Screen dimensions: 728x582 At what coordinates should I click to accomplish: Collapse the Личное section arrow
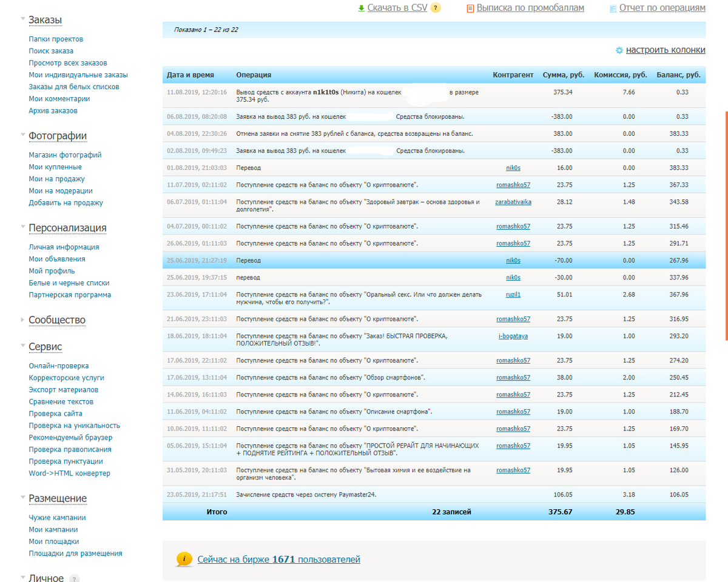pos(23,578)
